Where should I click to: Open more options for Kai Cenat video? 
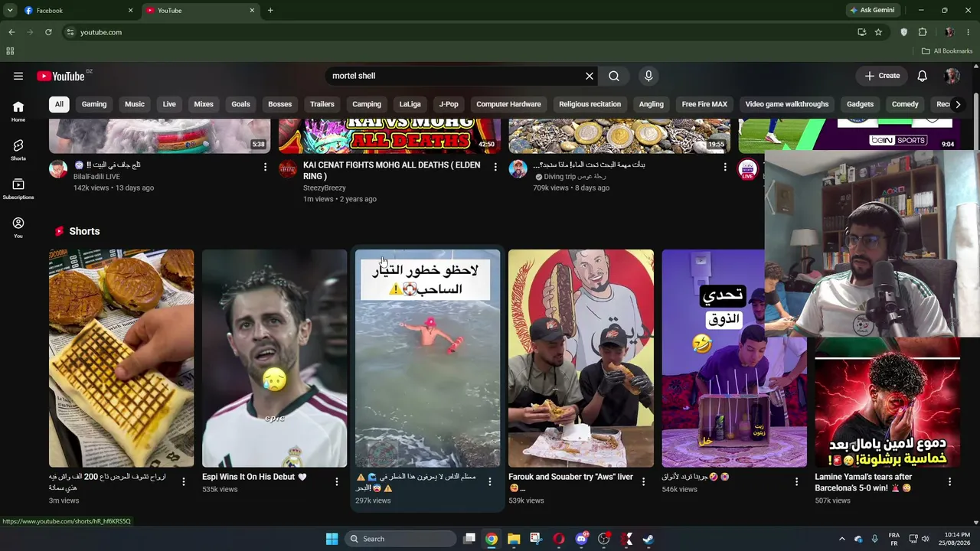click(495, 167)
